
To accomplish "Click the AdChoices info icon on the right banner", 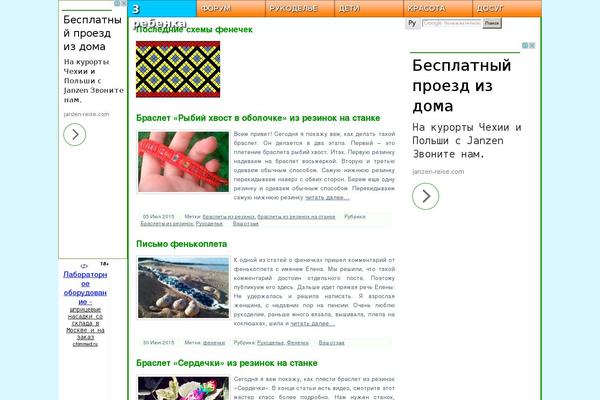I will click(x=525, y=46).
